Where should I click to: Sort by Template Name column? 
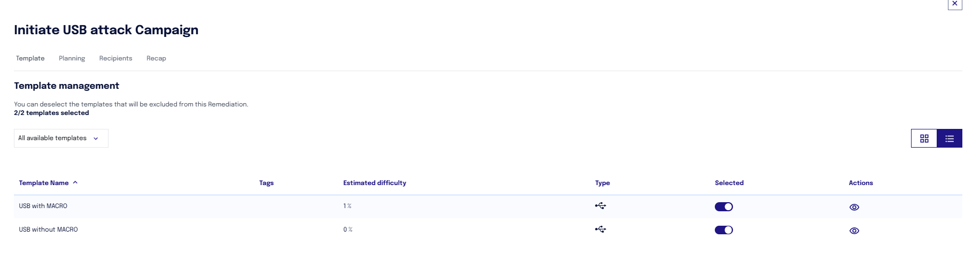44,183
